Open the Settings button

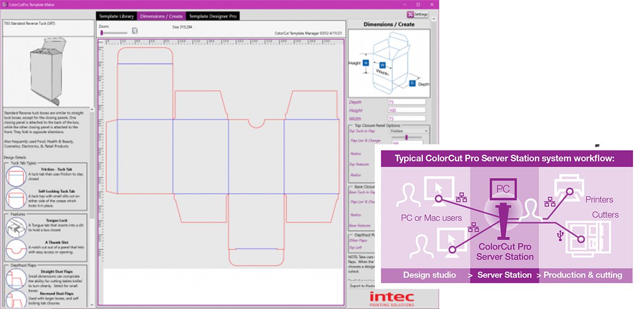[x=418, y=14]
